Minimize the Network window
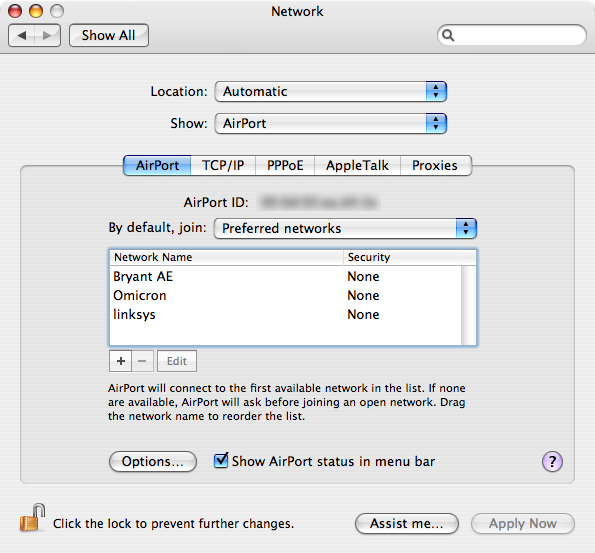The width and height of the screenshot is (595, 553). [36, 11]
